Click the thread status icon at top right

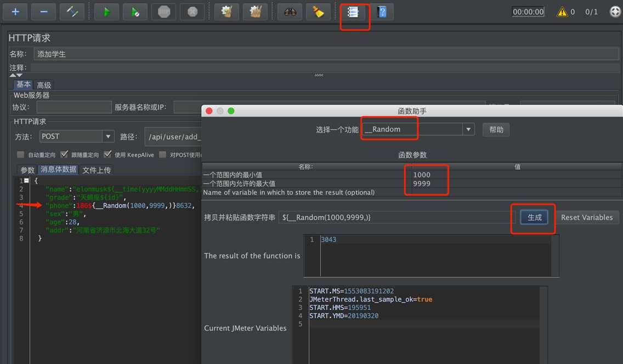(615, 12)
